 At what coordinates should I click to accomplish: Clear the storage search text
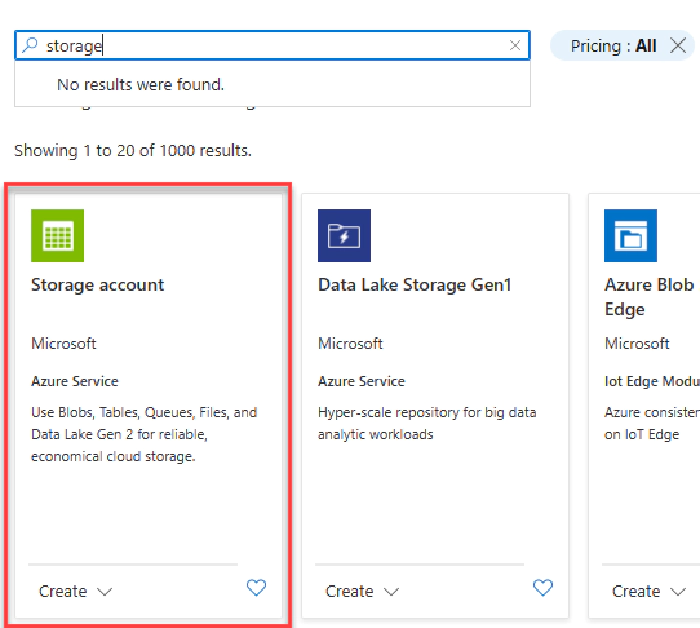515,45
